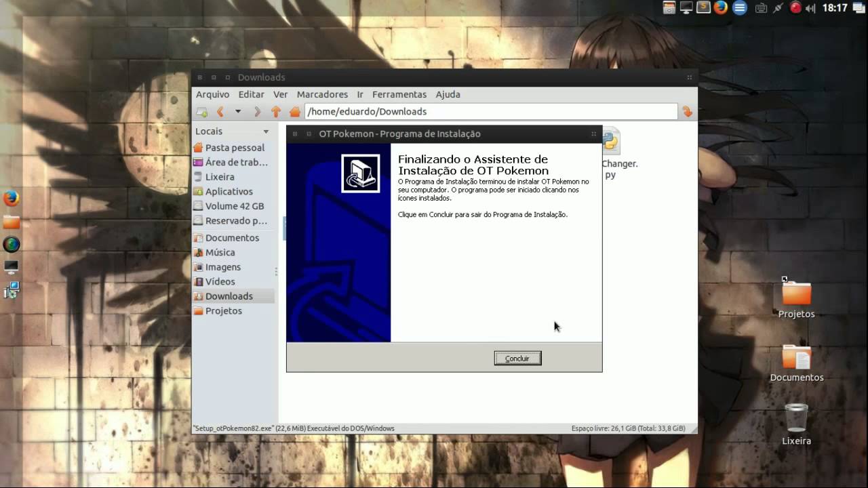Click the go arrow beside path bar
Image resolution: width=868 pixels, height=488 pixels.
click(x=687, y=112)
